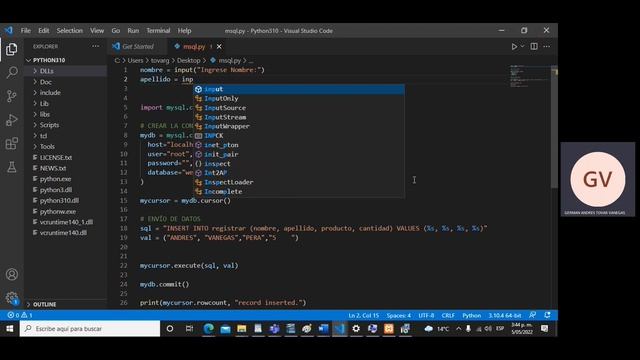Choose 'input' autocomplete suggestion
This screenshot has height=360, width=640.
299,89
